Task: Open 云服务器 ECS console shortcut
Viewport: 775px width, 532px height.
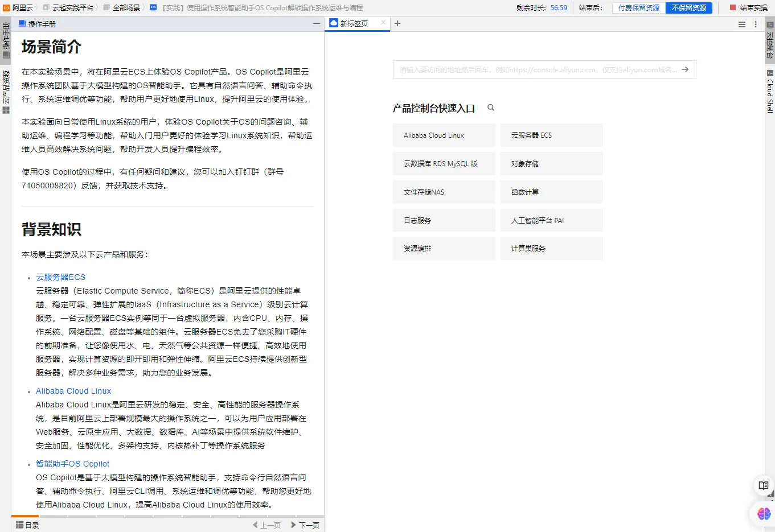Action: (552, 135)
